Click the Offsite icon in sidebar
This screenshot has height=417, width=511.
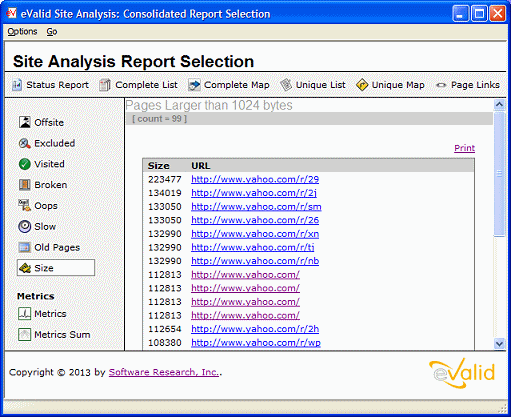point(25,122)
